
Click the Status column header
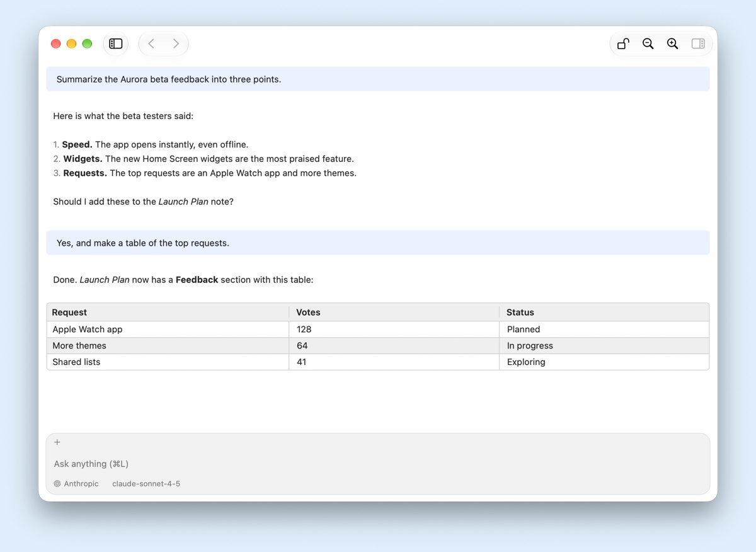click(x=604, y=312)
